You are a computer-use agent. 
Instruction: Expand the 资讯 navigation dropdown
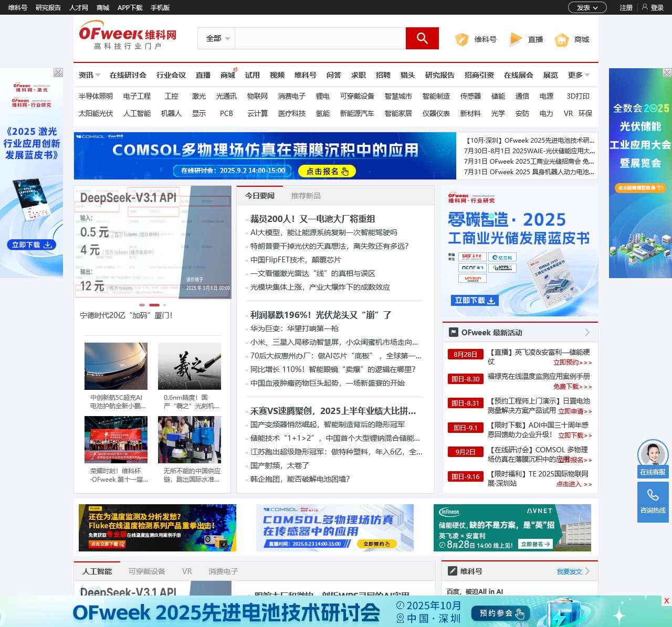[89, 75]
